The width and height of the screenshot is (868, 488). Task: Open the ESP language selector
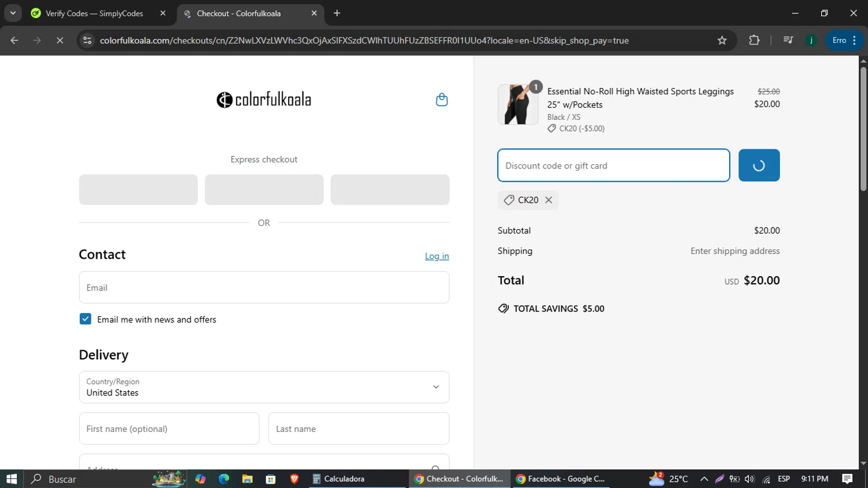click(x=784, y=479)
